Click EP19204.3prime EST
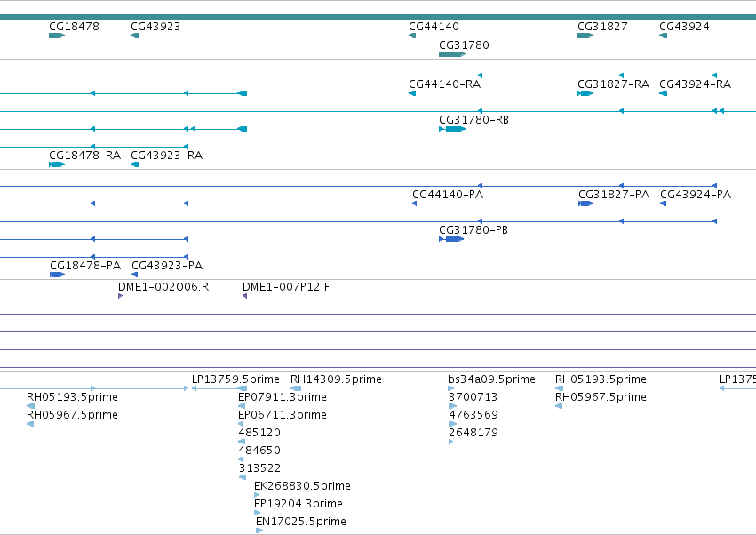Viewport: 756px width, 535px height. pyautogui.click(x=298, y=504)
